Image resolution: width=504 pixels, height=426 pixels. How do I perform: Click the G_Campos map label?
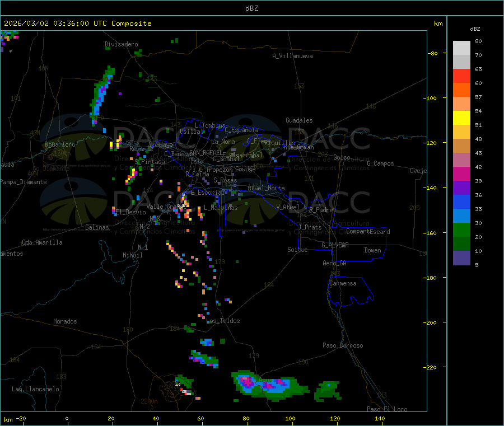[x=380, y=163]
